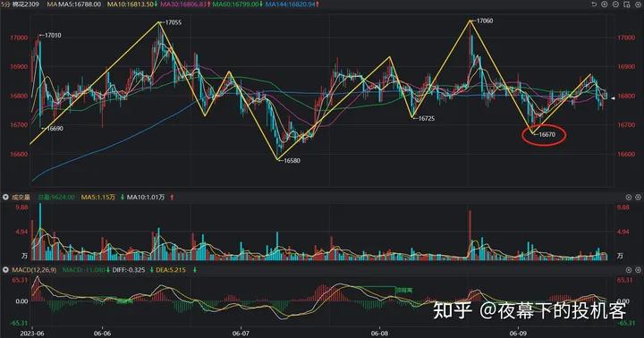The width and height of the screenshot is (644, 338).
Task: Click the MA144:16820.94 indicator value
Action: coord(291,4)
